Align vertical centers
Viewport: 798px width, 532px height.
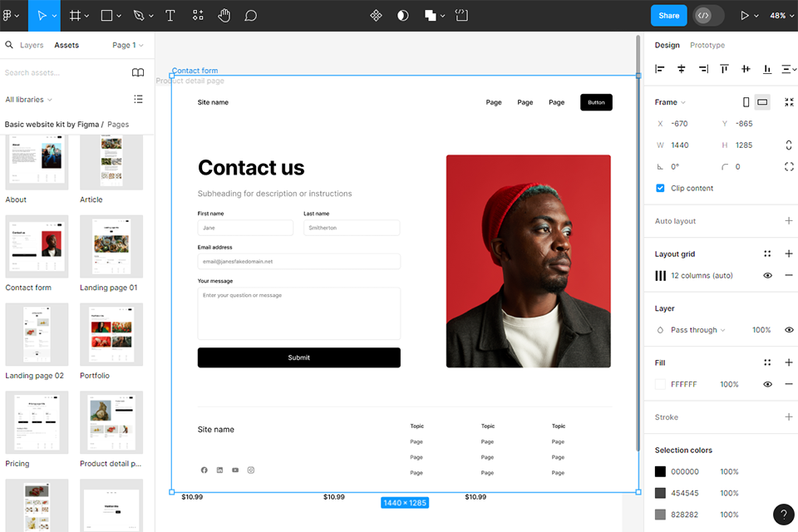(x=746, y=69)
